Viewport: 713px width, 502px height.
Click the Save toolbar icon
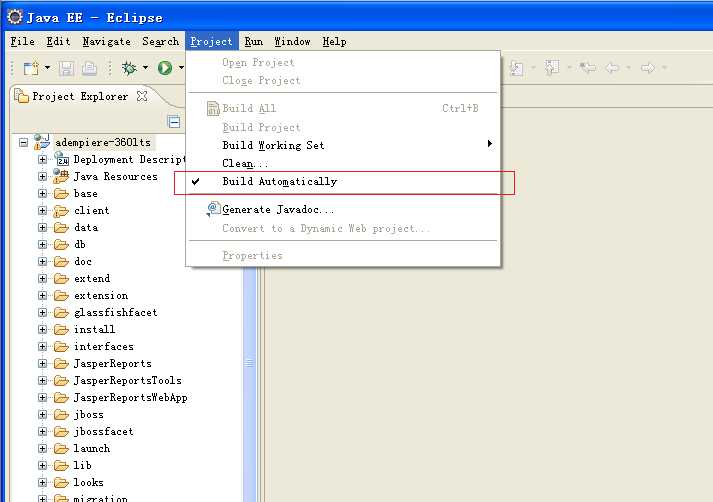click(66, 68)
